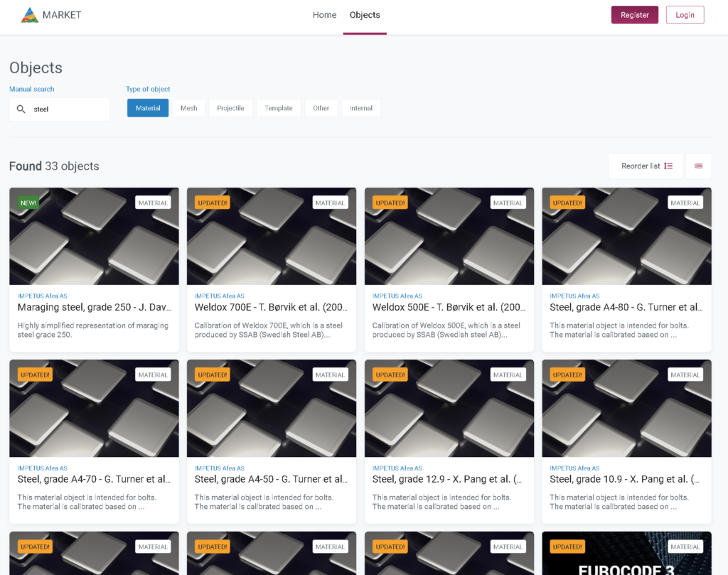The height and width of the screenshot is (575, 728).
Task: Click UPDATED! badge on Weldox 700E card
Action: pyautogui.click(x=212, y=203)
